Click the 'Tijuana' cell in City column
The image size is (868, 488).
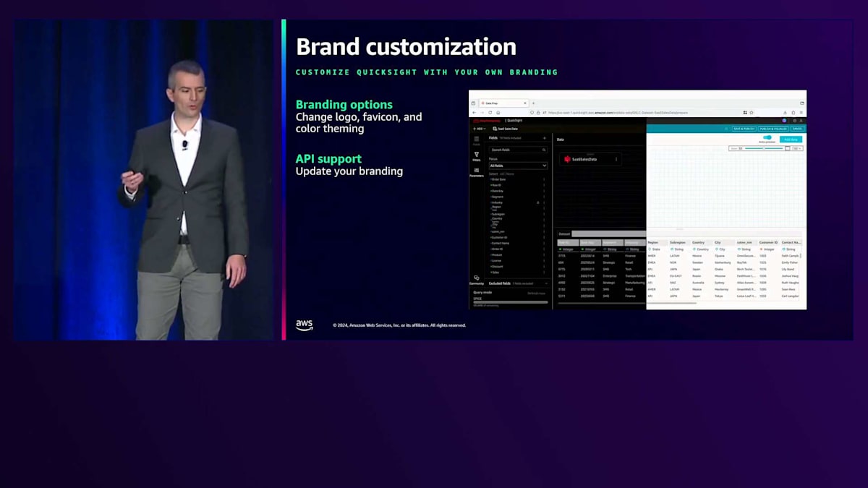point(719,256)
